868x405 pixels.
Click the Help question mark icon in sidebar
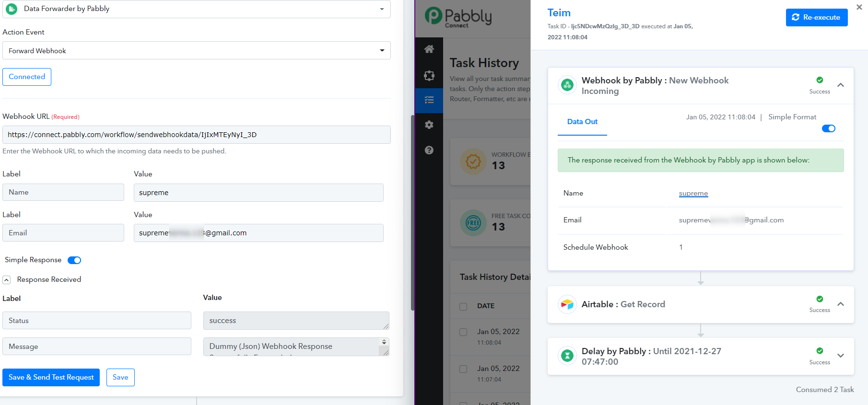pyautogui.click(x=429, y=150)
